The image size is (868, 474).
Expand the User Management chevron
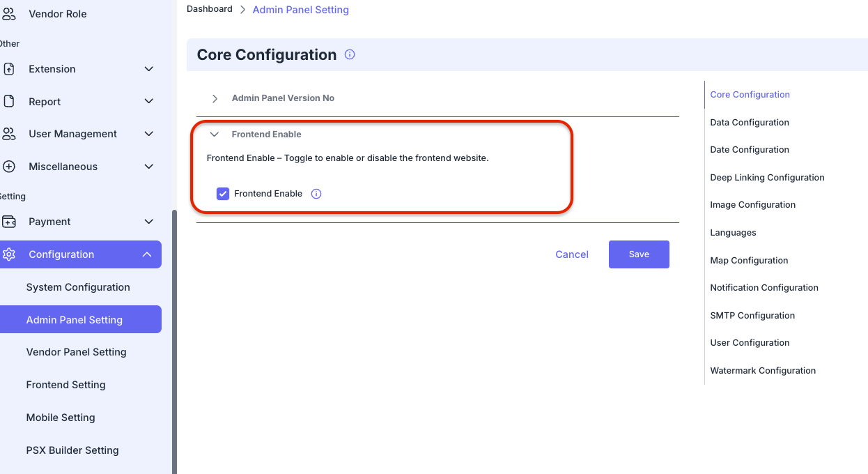pos(148,134)
